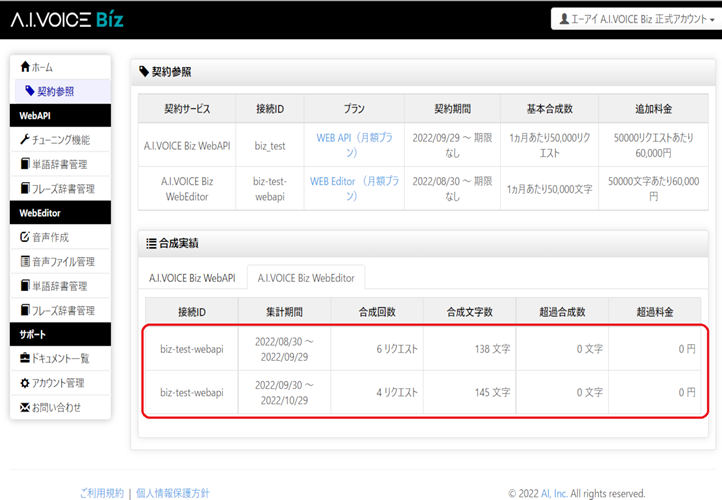This screenshot has width=722, height=500.
Task: Click the book icon for WebAPI 単語辞書管理
Action: pos(25,164)
